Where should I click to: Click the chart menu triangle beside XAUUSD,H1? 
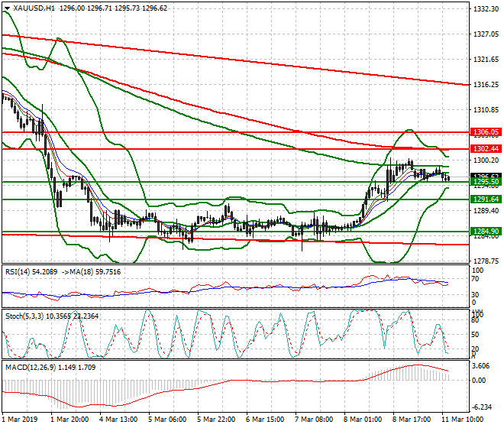pos(7,8)
